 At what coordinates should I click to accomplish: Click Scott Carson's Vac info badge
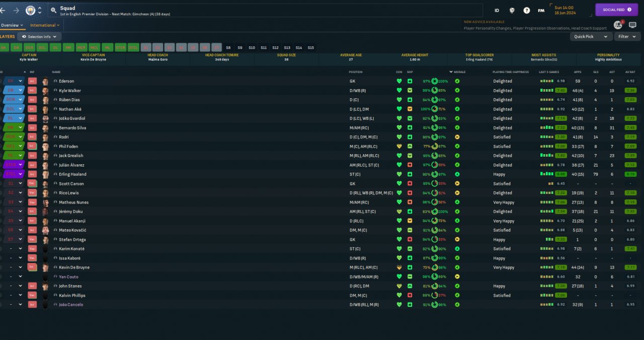pyautogui.click(x=32, y=184)
